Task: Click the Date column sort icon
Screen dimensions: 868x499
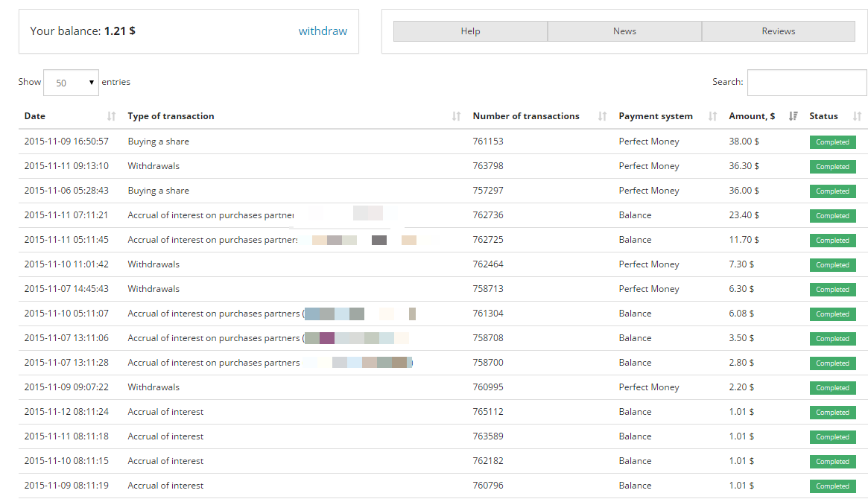Action: pyautogui.click(x=112, y=116)
